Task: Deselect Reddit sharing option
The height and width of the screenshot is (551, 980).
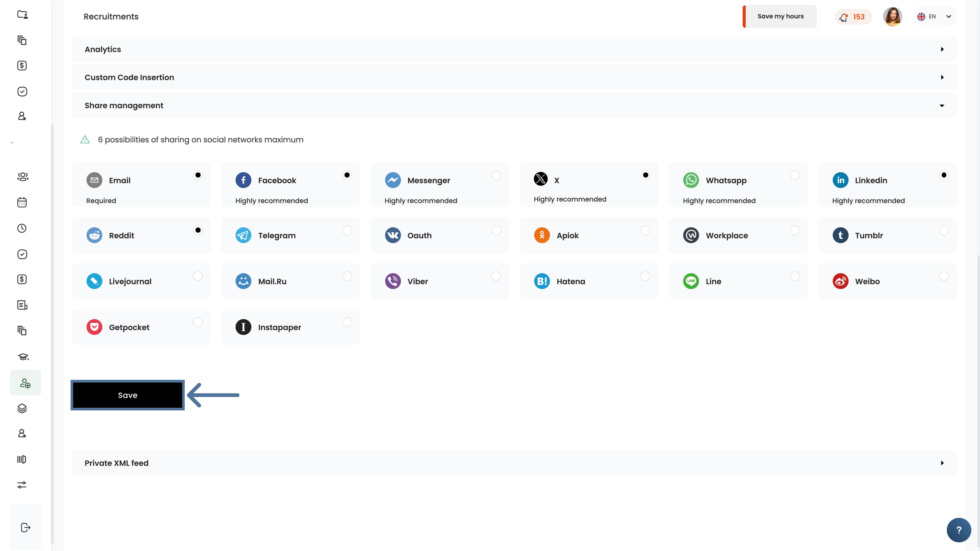Action: [x=198, y=230]
